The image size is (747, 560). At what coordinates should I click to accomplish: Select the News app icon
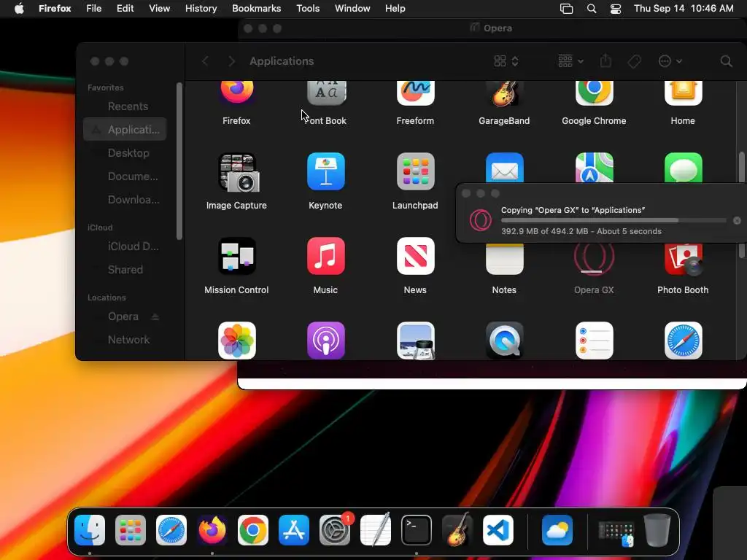tap(415, 256)
